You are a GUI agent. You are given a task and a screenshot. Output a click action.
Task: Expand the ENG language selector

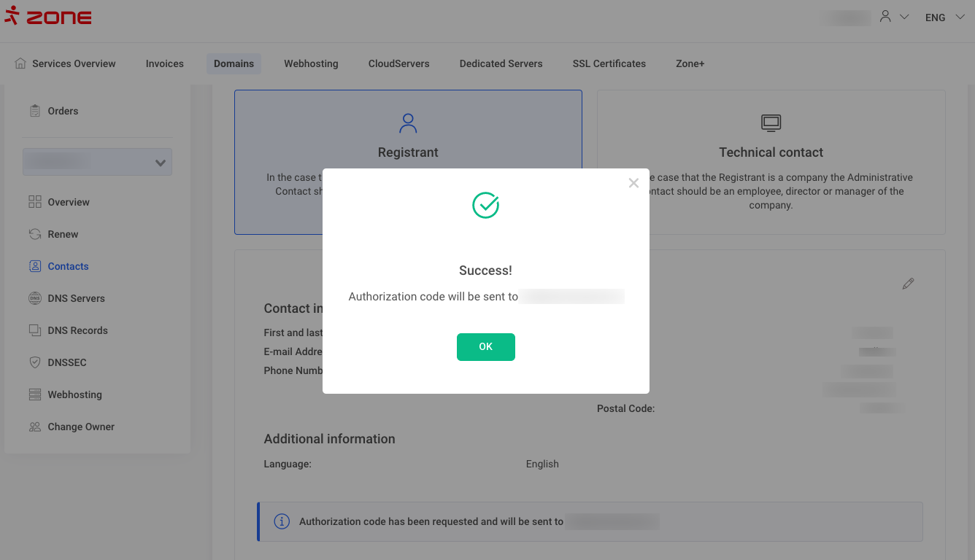coord(944,17)
